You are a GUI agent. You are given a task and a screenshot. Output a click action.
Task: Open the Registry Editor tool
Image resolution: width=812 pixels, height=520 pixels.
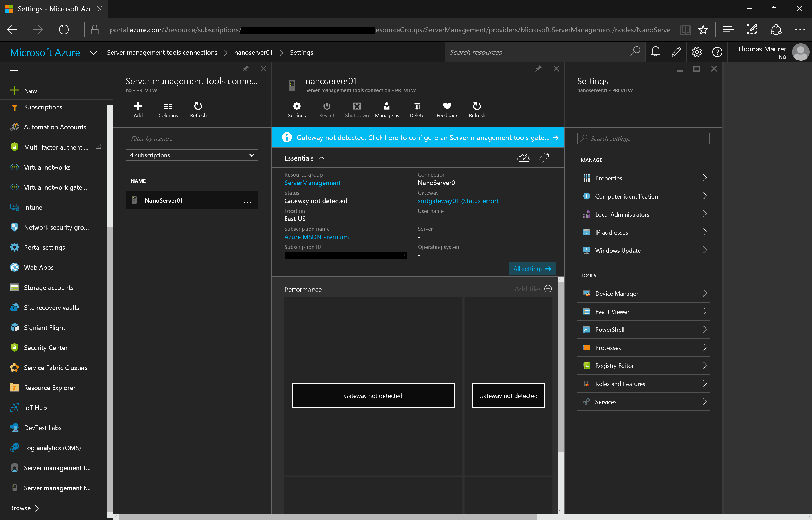643,365
